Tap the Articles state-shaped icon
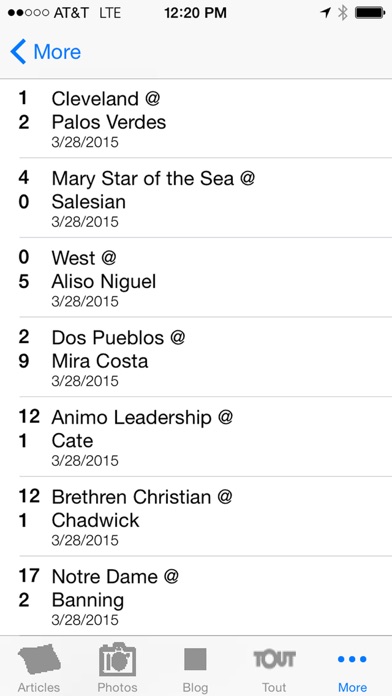Image resolution: width=392 pixels, height=696 pixels. click(x=39, y=659)
